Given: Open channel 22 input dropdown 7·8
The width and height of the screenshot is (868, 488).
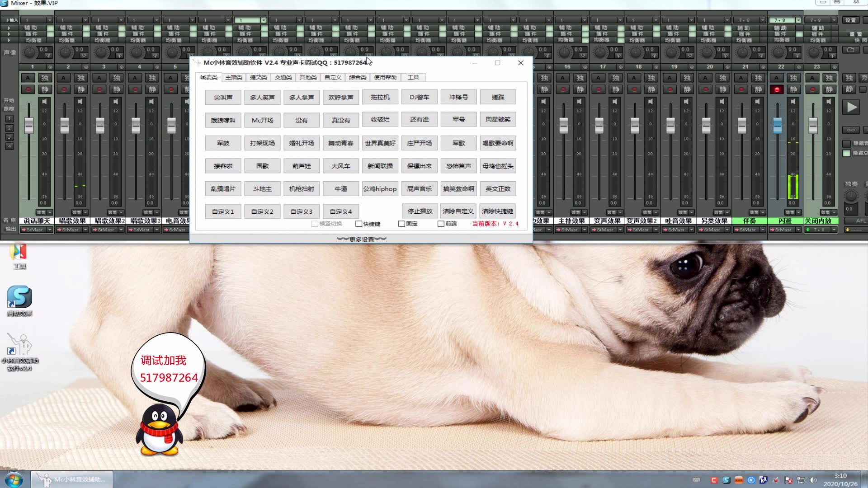Looking at the screenshot, I should [798, 20].
